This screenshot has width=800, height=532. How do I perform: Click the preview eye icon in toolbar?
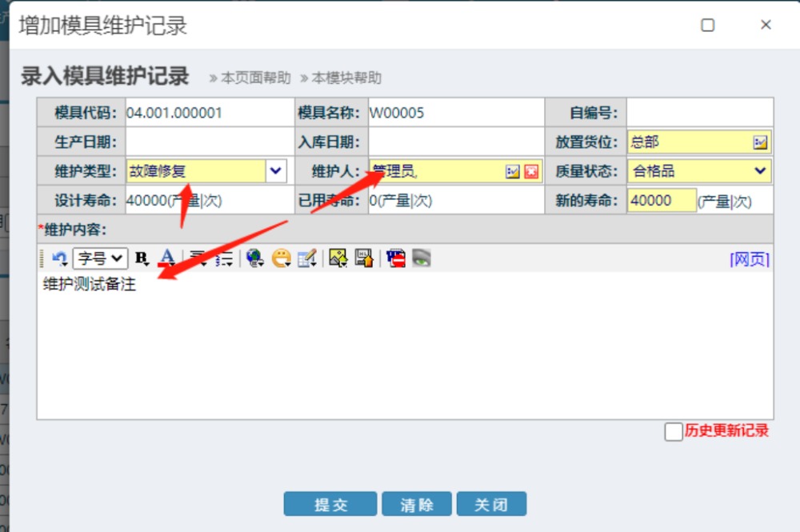[x=422, y=258]
